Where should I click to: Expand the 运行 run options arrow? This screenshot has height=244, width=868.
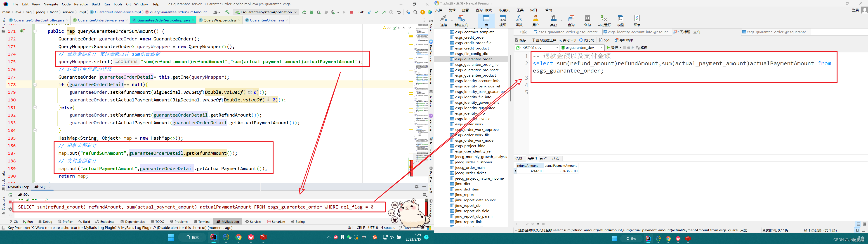(x=620, y=48)
